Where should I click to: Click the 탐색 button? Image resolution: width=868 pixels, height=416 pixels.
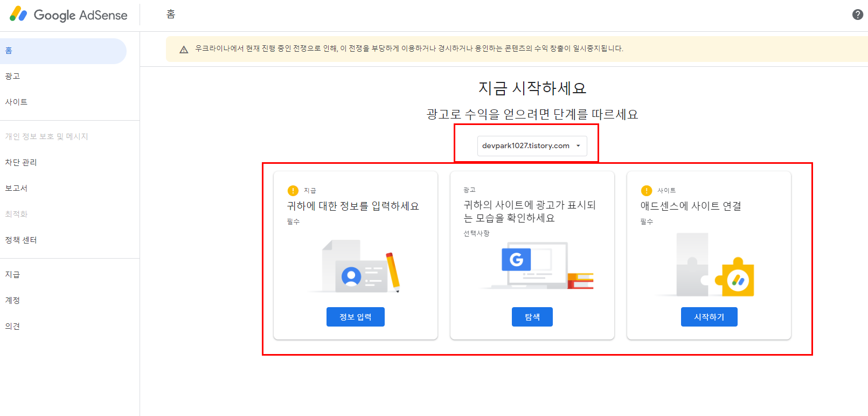click(x=532, y=317)
